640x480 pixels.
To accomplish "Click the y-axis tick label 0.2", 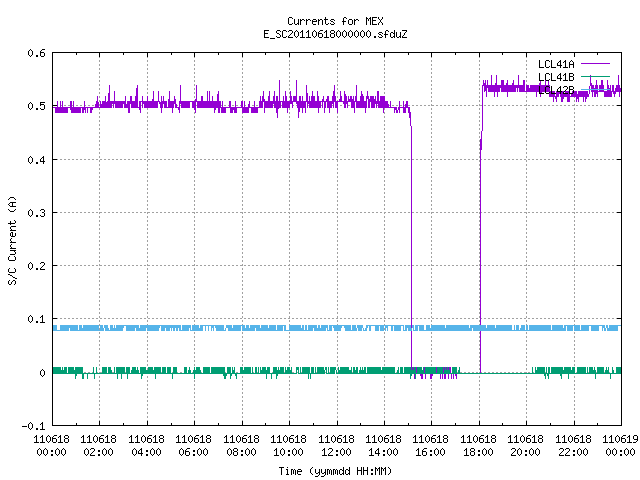I will click(36, 266).
